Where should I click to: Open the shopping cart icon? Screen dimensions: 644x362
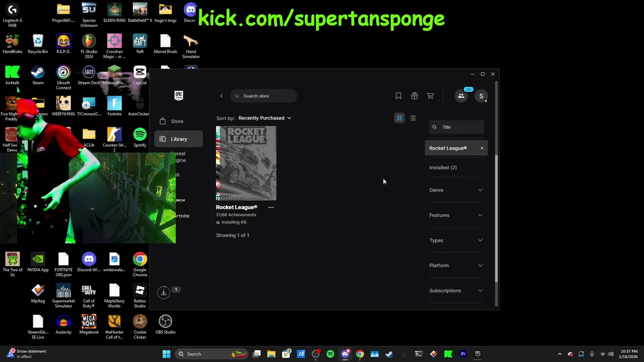[430, 96]
